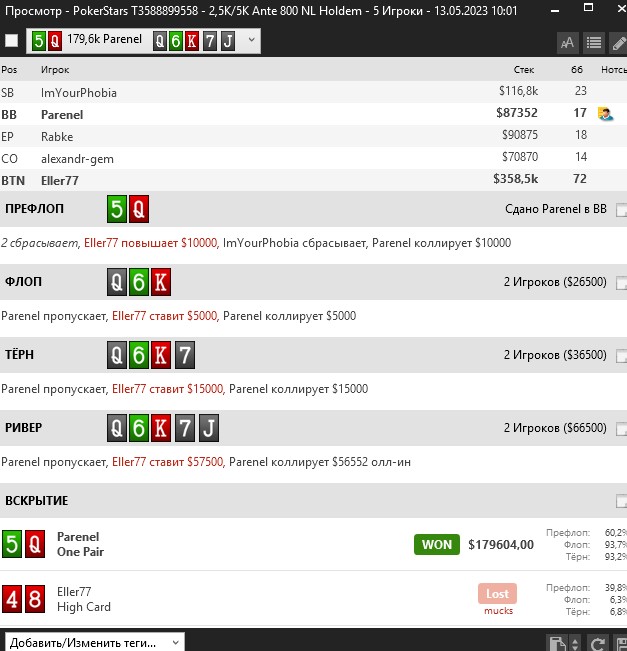
Task: Click the green 5 card in the hand selector
Action: tap(39, 41)
